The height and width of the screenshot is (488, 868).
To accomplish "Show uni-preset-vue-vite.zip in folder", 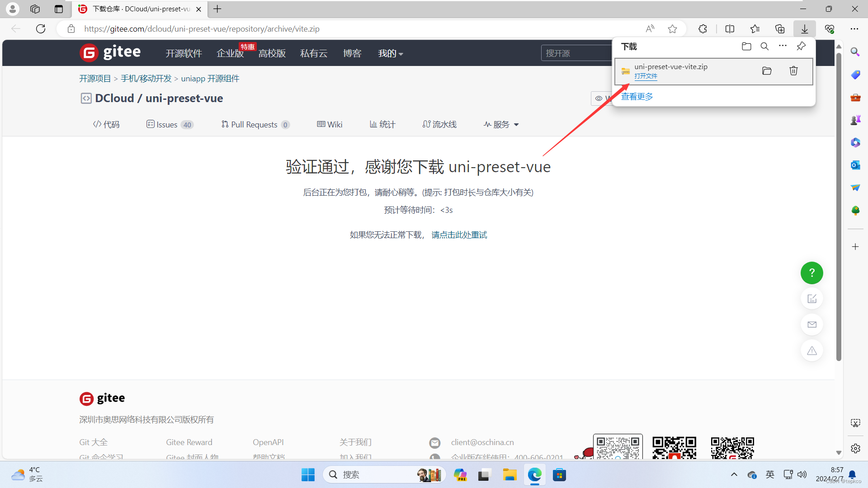I will [767, 71].
